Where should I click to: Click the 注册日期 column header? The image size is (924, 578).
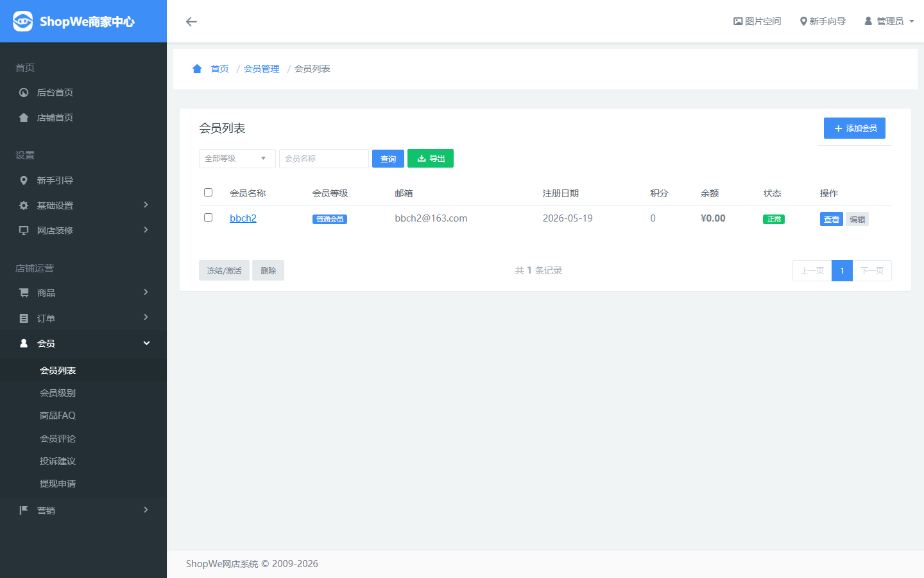click(x=561, y=193)
